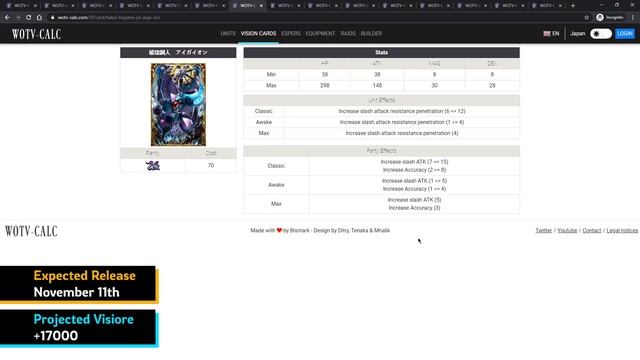Viewport: 640px width, 360px height.
Task: Go back to the previous page
Action: coord(7,18)
